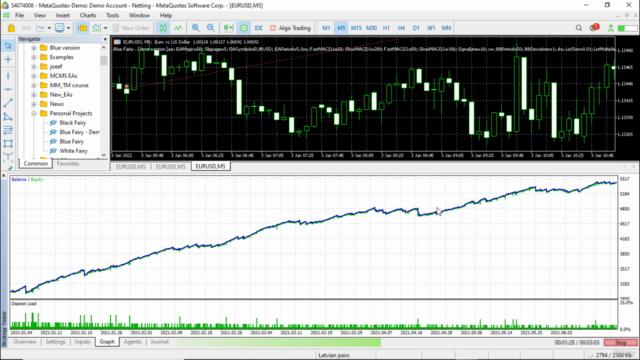This screenshot has width=640, height=360.
Task: Select the MN timeframe
Action: tap(446, 28)
